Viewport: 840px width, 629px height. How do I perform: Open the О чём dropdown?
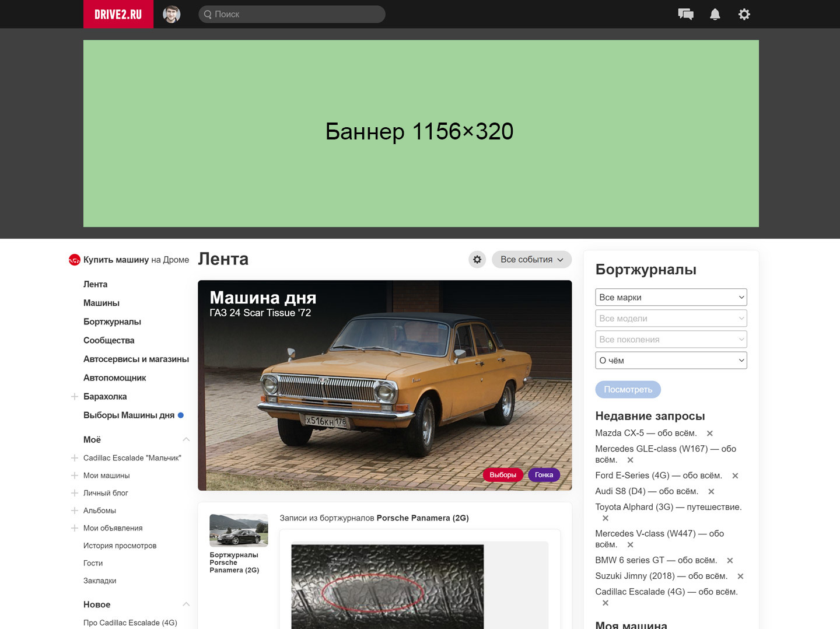(x=671, y=360)
